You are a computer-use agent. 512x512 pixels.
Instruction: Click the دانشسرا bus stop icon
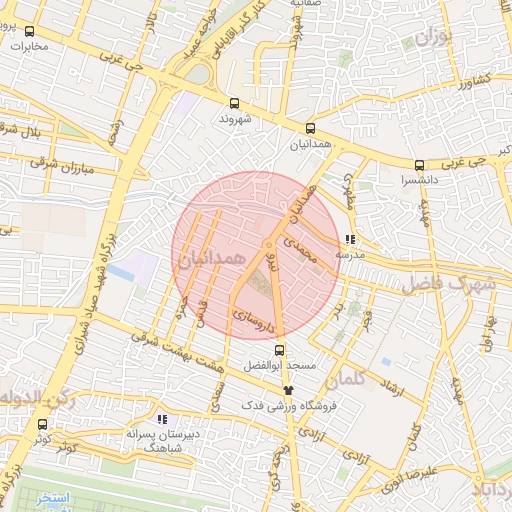419,165
